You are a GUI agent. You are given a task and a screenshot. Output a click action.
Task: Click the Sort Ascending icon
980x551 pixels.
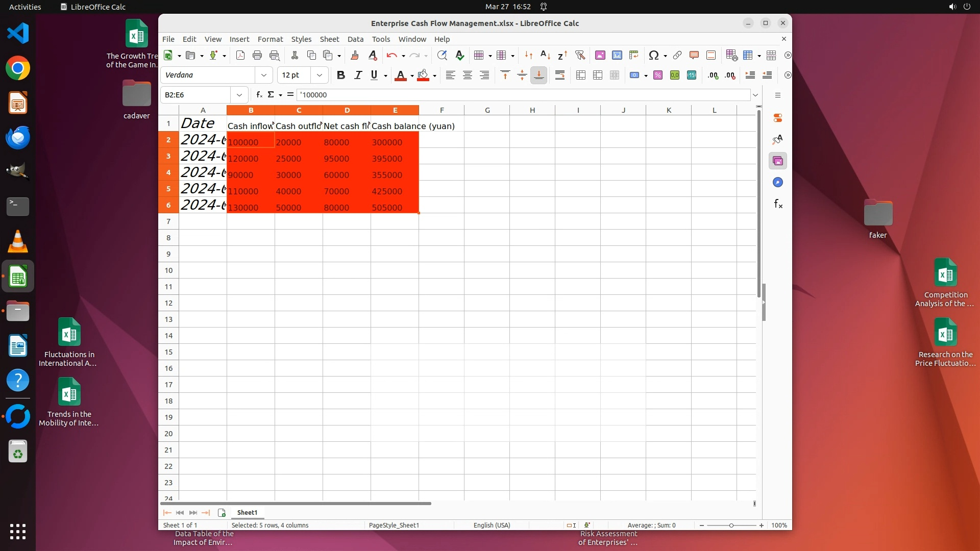tap(545, 56)
